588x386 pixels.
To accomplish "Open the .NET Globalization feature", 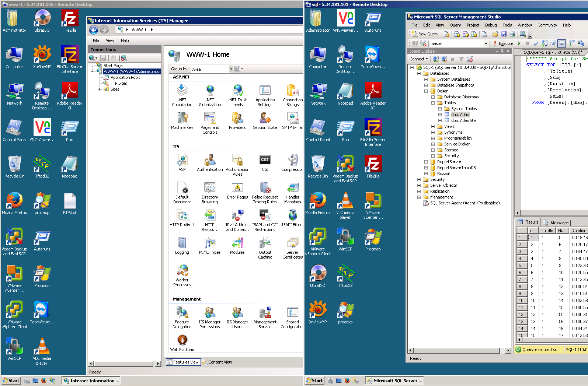I will pyautogui.click(x=210, y=95).
